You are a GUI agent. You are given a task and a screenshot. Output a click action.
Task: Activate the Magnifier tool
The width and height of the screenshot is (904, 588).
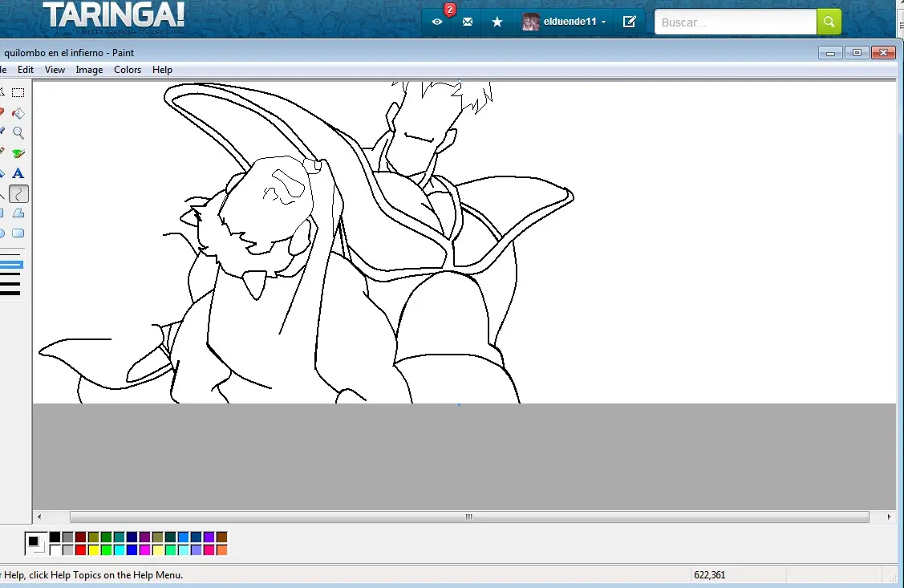(18, 133)
